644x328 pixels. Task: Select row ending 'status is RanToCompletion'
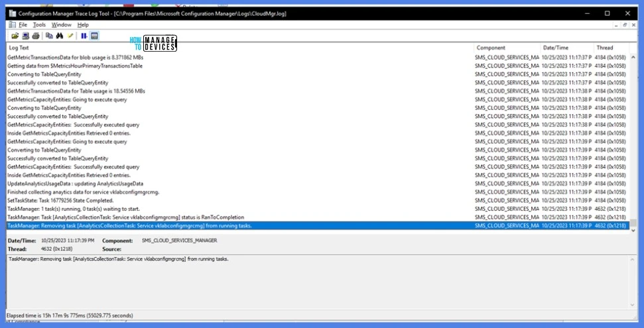tap(318, 217)
